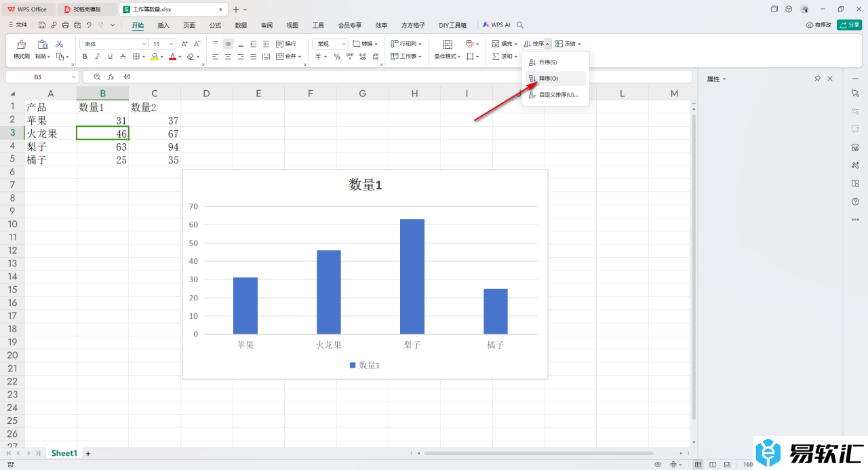Click the Format Painter (格式刷) icon
Screen dimensions: 868x470
[22, 45]
